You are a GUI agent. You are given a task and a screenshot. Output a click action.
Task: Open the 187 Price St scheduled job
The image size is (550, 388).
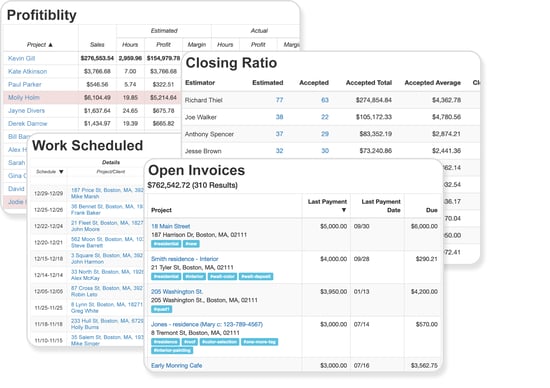(107, 190)
